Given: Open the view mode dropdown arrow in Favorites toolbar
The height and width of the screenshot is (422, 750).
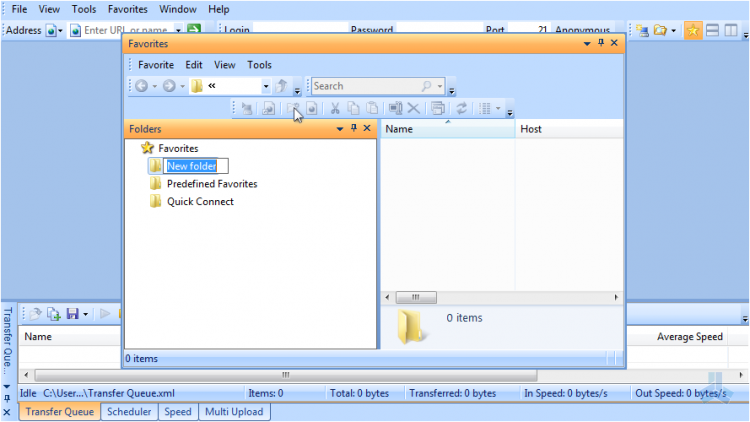Looking at the screenshot, I should click(498, 108).
